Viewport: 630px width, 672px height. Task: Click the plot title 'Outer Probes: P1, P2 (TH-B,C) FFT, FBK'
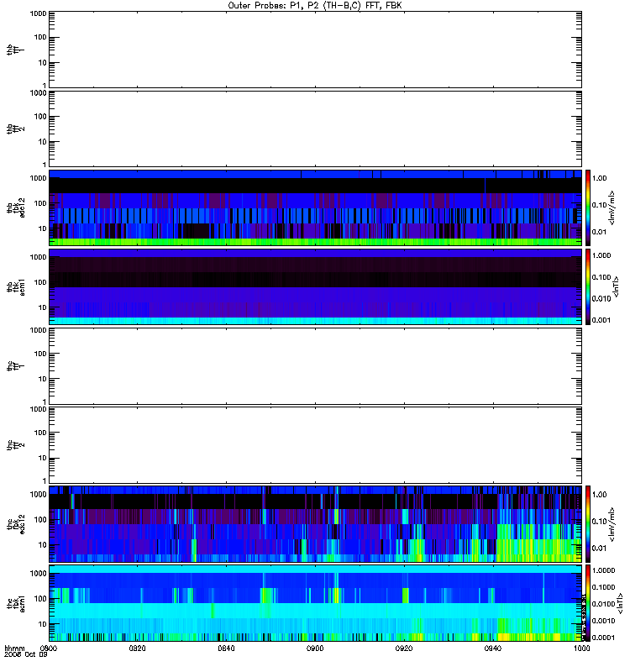tap(315, 6)
